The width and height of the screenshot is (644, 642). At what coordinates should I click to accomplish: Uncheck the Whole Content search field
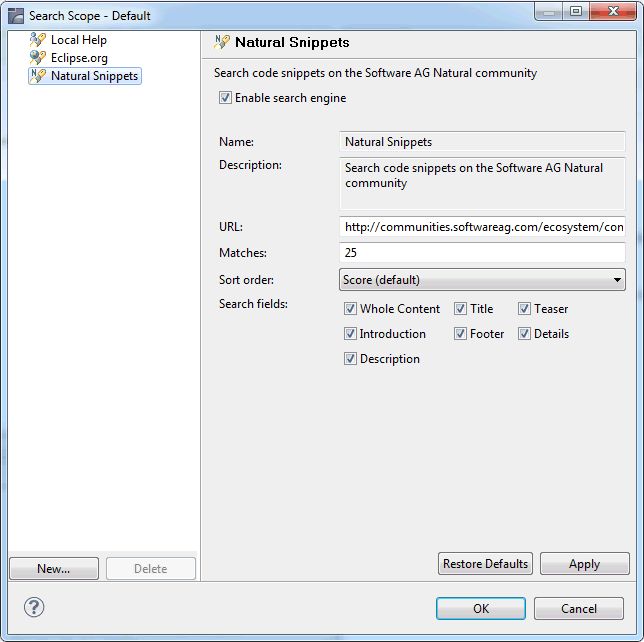351,309
